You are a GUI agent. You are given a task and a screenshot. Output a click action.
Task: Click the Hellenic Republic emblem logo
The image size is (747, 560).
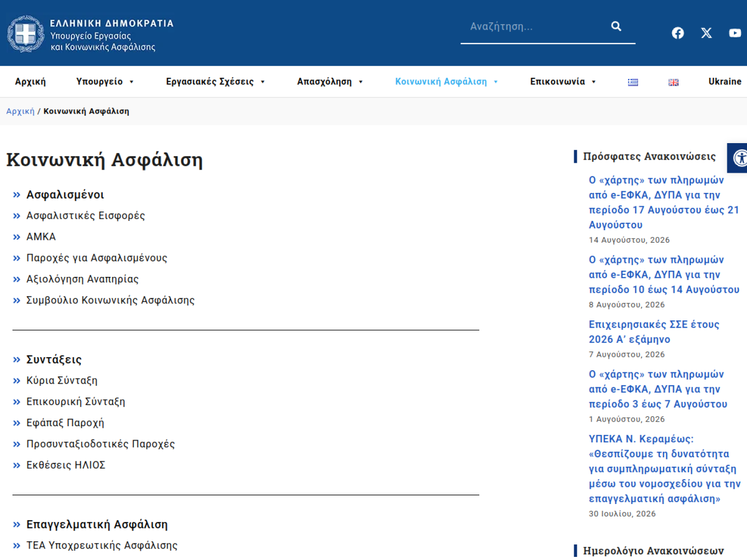coord(26,34)
